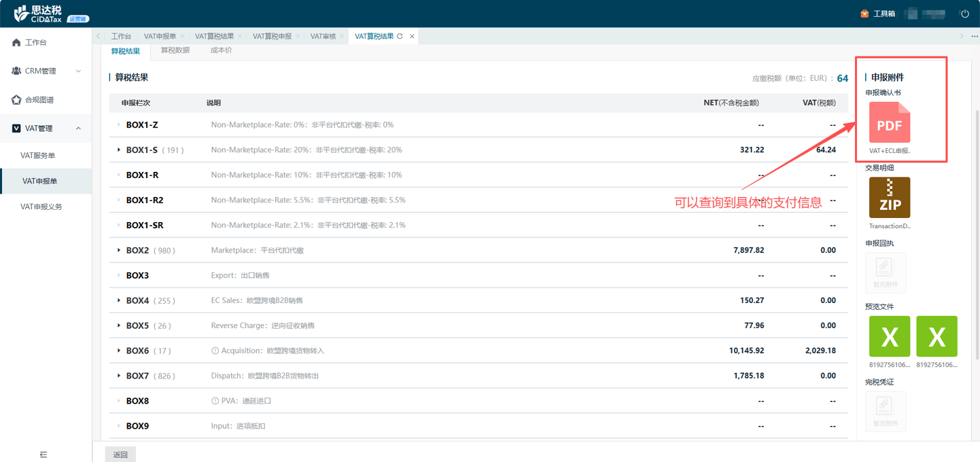
Task: Switch to the 成本价 tab
Action: (221, 51)
